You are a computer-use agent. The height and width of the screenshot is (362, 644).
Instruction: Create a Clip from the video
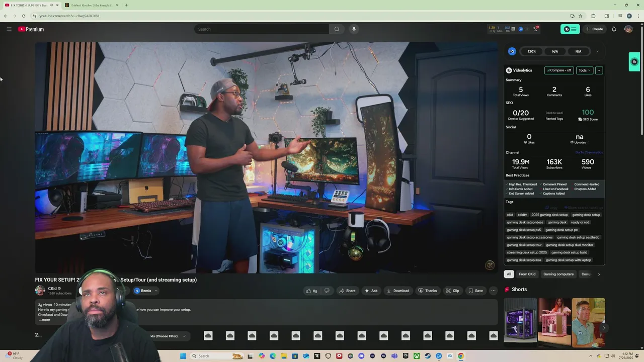coord(452,291)
